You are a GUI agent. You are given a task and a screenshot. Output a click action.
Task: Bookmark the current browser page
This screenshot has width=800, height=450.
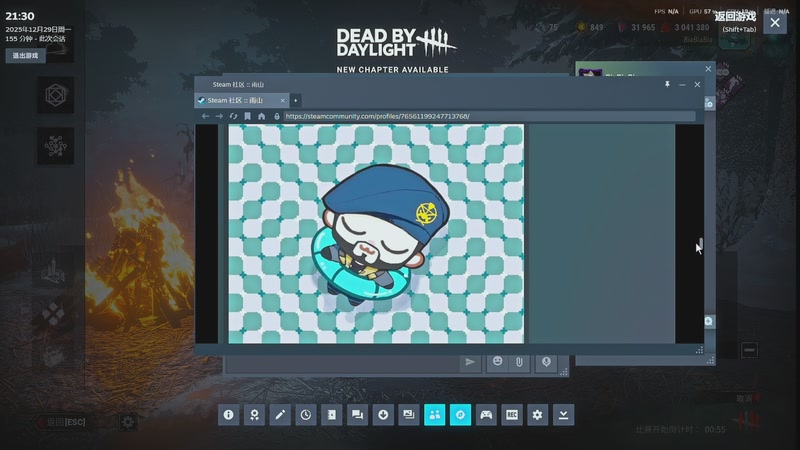(247, 116)
